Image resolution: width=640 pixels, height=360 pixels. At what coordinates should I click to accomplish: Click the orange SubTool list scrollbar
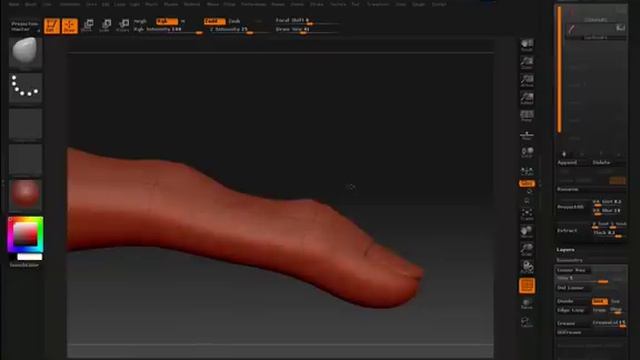(559, 69)
